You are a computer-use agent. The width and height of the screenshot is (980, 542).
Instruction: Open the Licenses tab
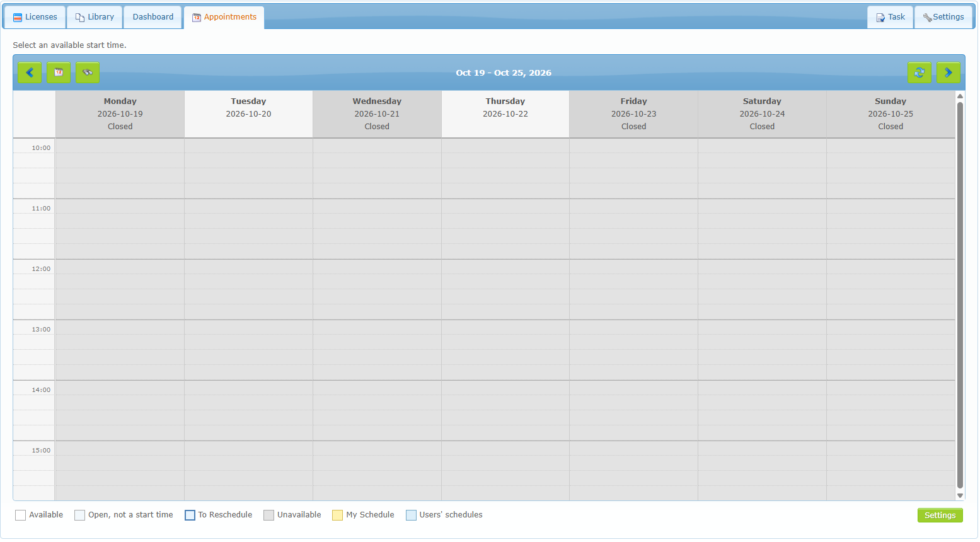[35, 17]
